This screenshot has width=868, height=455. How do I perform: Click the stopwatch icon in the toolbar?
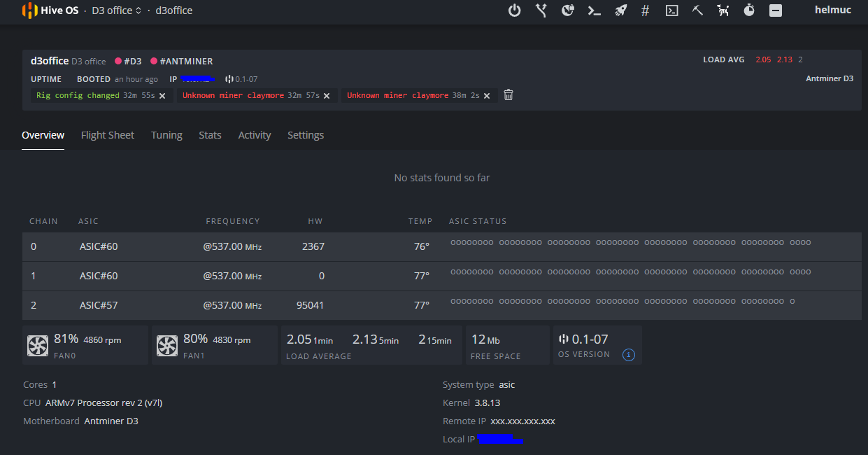point(749,10)
